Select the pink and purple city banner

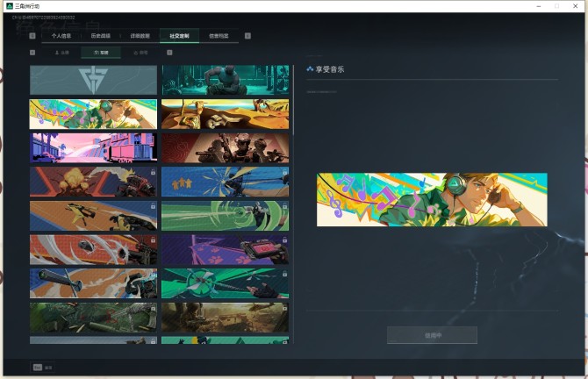coord(93,148)
